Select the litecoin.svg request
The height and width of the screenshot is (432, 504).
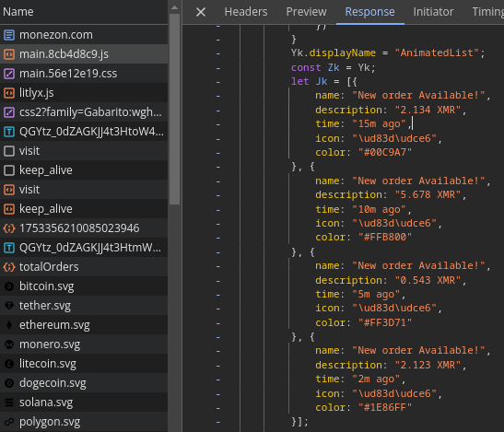(84, 364)
